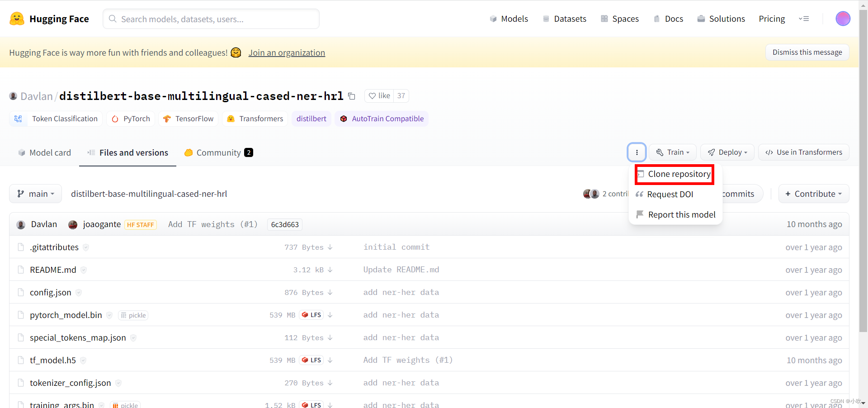Open Spaces in the navbar
Viewport: 868px width, 408px height.
click(619, 19)
